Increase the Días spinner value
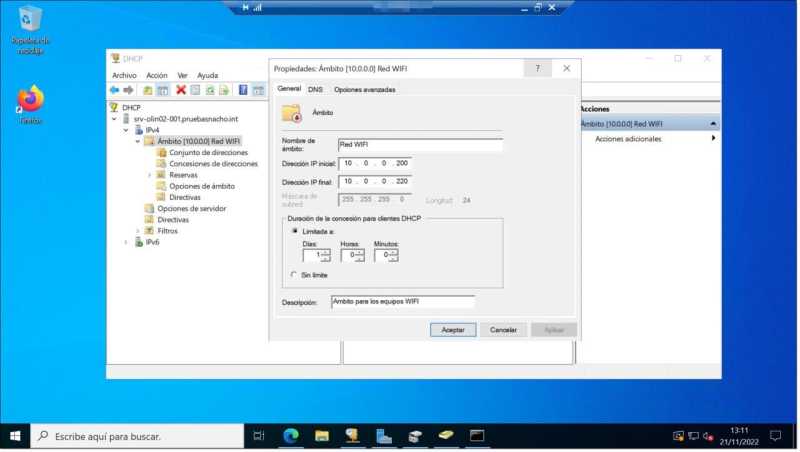Screen dimensions: 800x452 click(x=327, y=252)
